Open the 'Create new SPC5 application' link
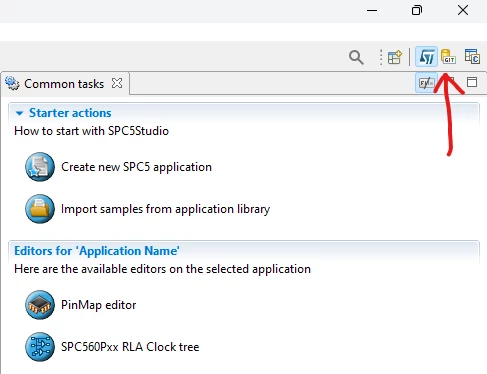 tap(136, 167)
